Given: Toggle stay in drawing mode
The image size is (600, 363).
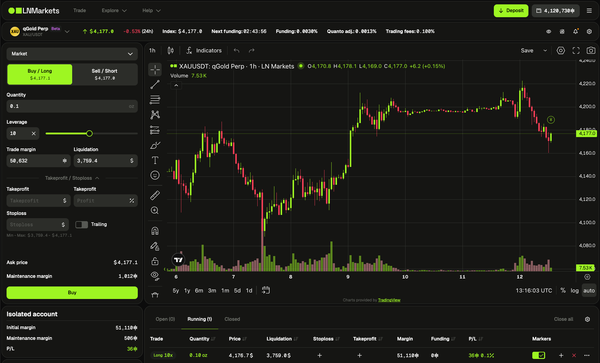Looking at the screenshot, I should pos(155,246).
